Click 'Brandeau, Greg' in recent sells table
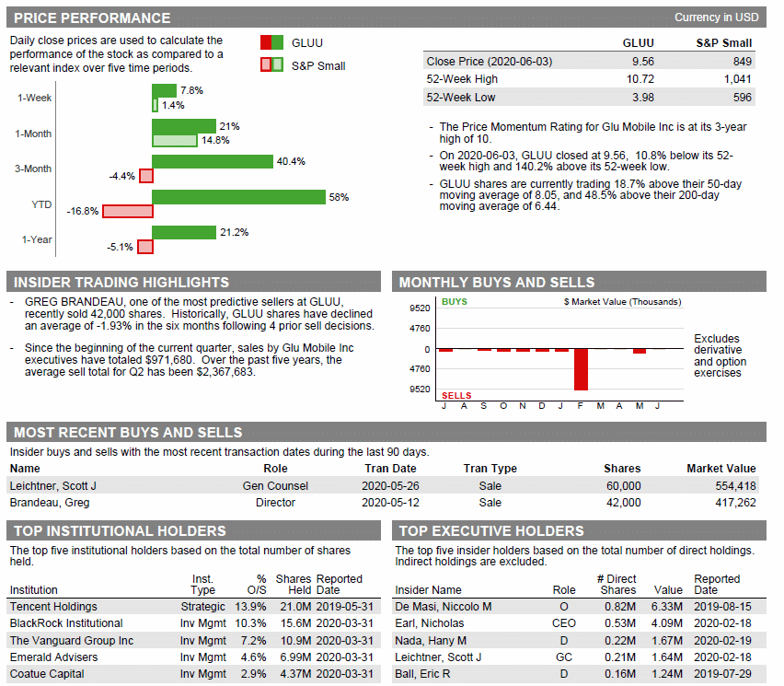The width and height of the screenshot is (784, 686). [x=50, y=503]
